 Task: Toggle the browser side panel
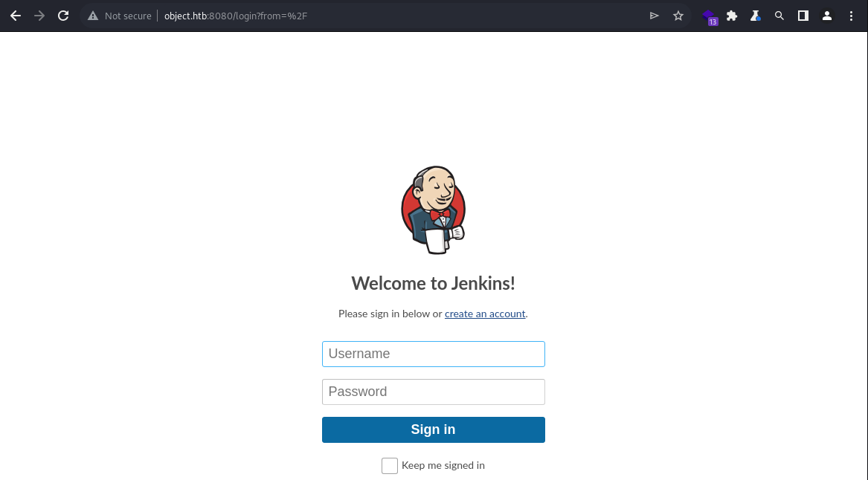803,16
